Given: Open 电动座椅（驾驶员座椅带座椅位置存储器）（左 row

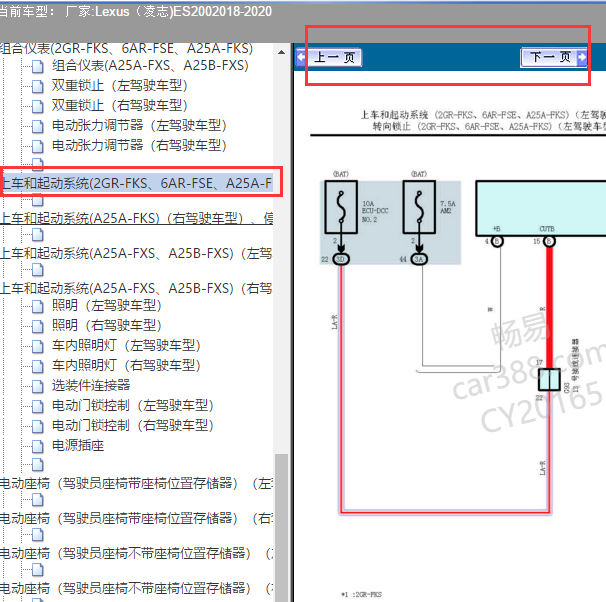Looking at the screenshot, I should [x=136, y=483].
